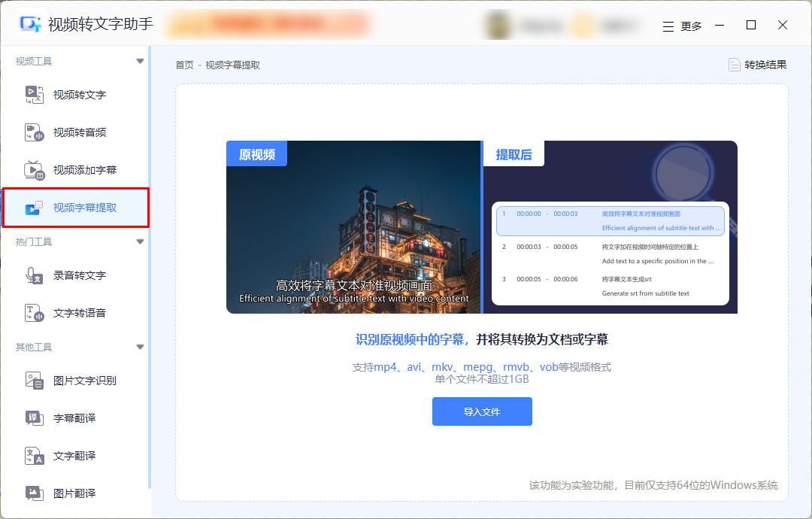Image resolution: width=812 pixels, height=519 pixels.
Task: Click the 视频转音频 icon in sidebar
Action: click(x=34, y=132)
